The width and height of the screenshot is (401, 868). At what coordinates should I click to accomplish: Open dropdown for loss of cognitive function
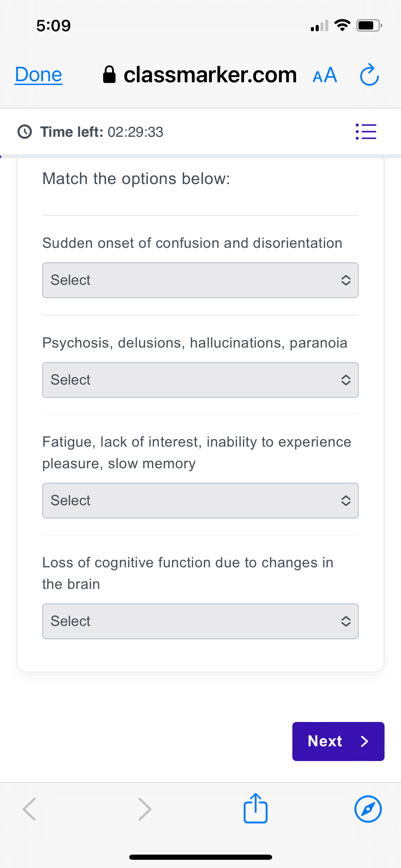coord(200,621)
